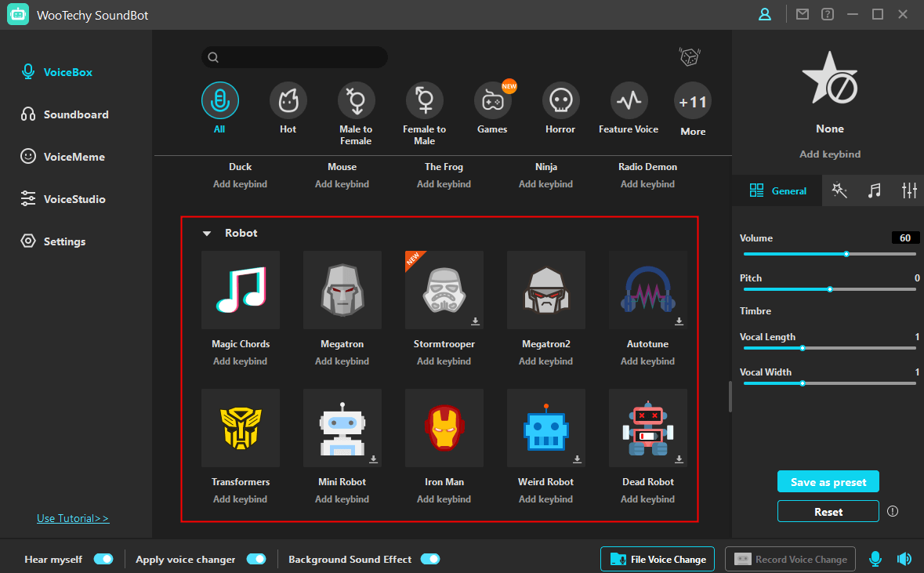
Task: Click the WooTechy SoundBot logo
Action: coord(18,15)
